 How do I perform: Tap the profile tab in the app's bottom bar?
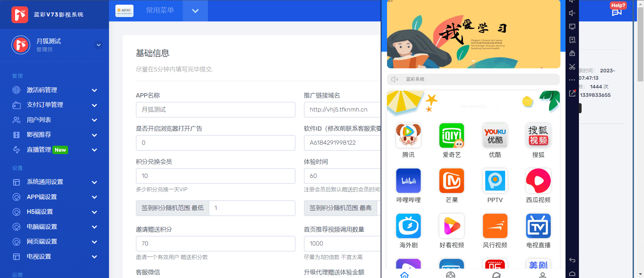coord(543,275)
